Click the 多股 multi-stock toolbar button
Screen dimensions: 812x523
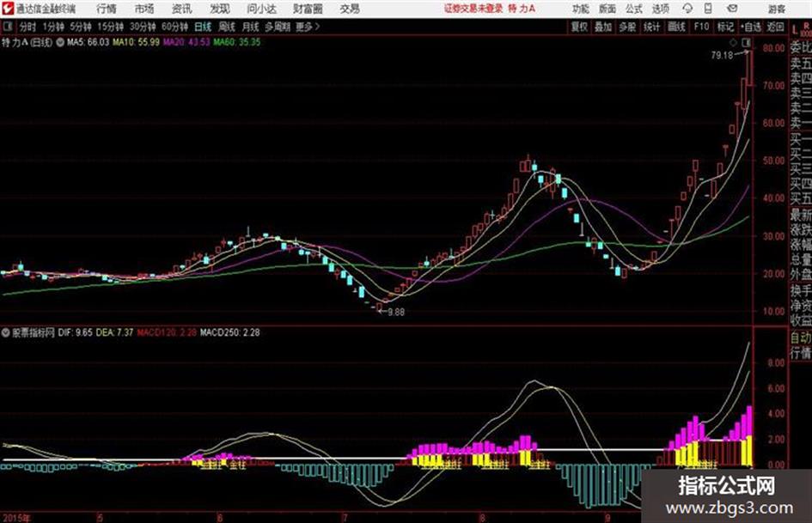click(x=627, y=27)
